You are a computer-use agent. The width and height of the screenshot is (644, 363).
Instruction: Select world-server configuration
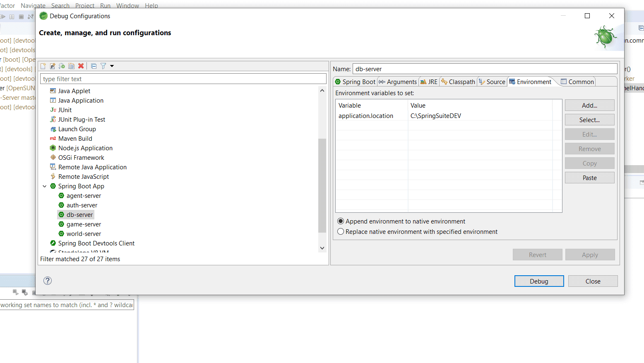point(84,234)
